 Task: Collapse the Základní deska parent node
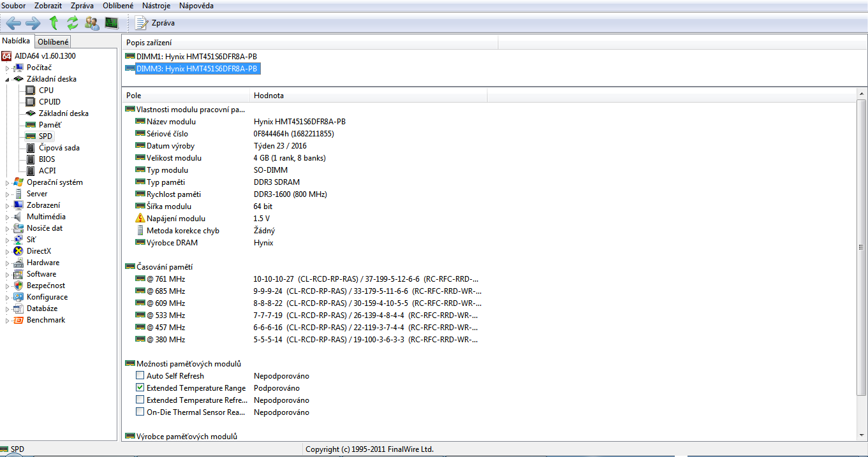coord(7,79)
